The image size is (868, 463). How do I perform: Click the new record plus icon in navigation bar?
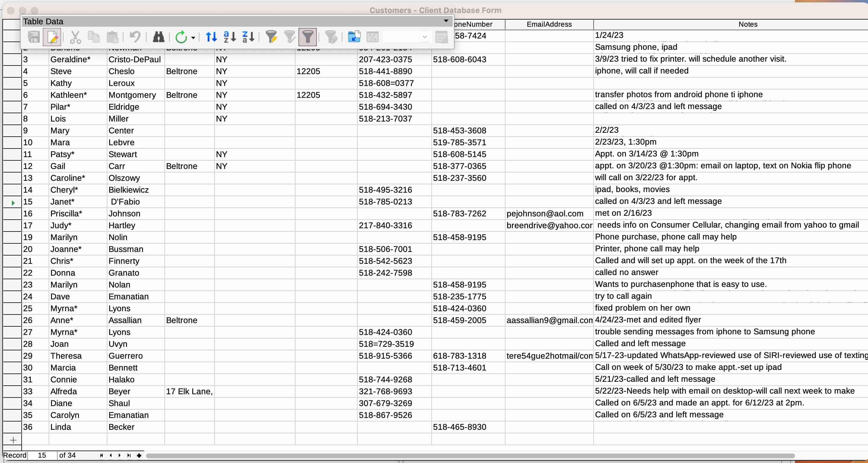[139, 455]
